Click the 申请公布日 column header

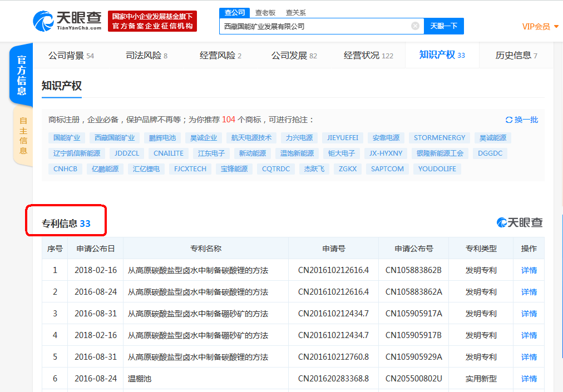click(96, 249)
